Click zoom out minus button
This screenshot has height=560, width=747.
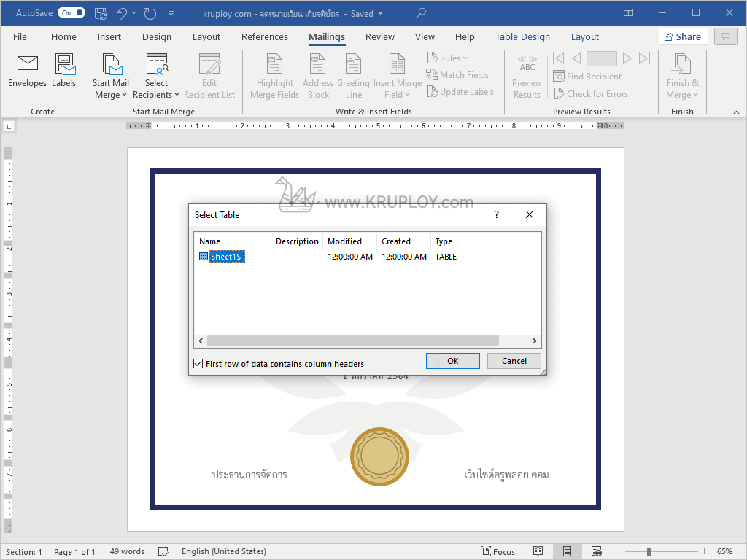pos(619,551)
